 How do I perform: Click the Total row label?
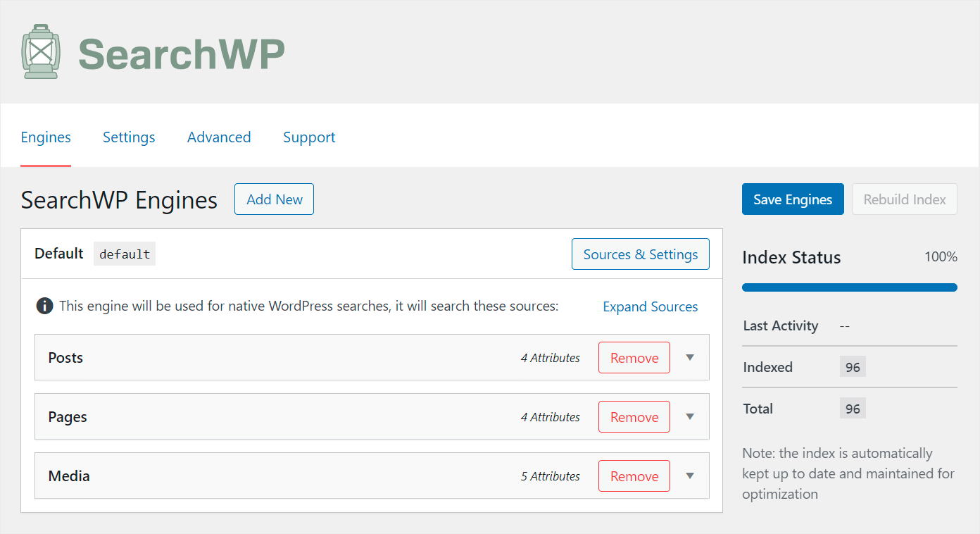(x=758, y=409)
